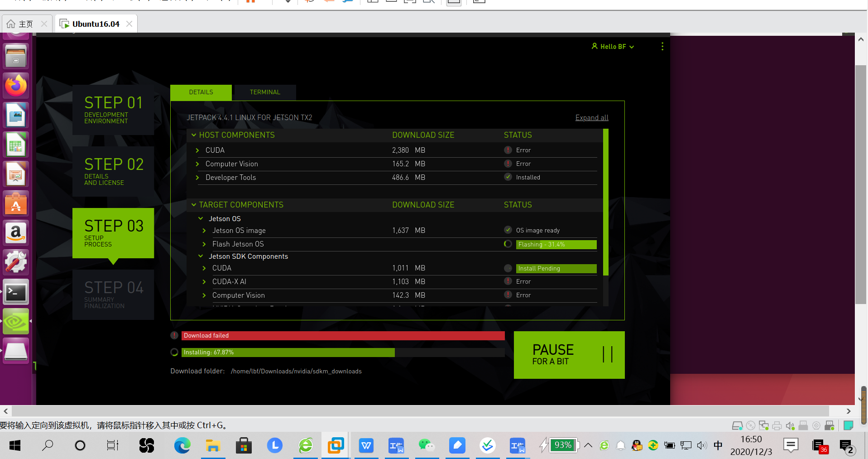
Task: Click the Developer Tools Installed checkmark icon
Action: 508,177
